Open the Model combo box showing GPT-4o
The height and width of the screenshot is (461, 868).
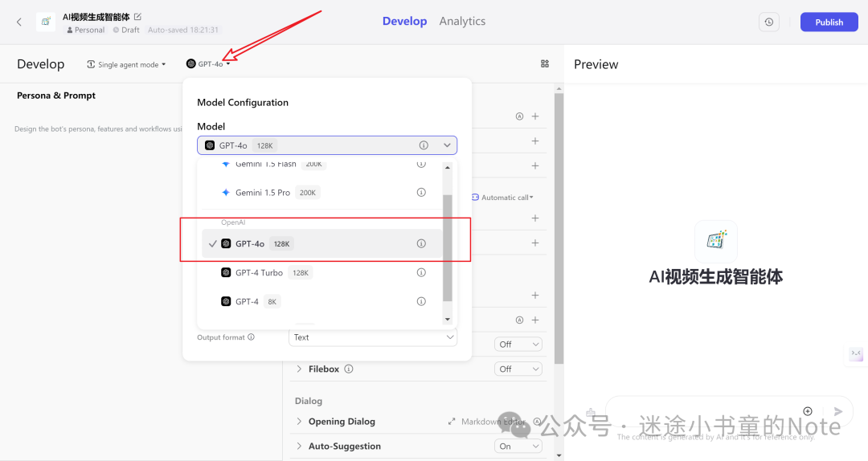(x=327, y=145)
